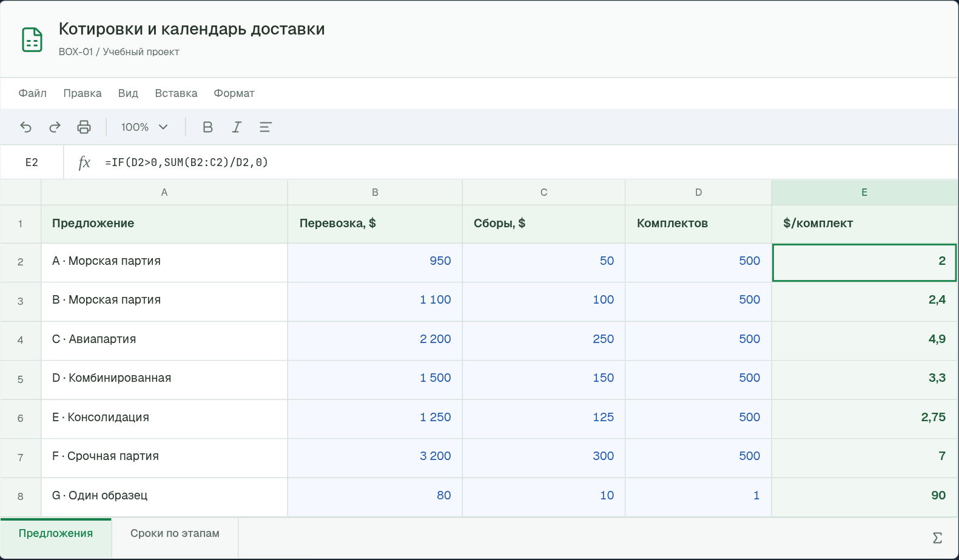Select column E header
Viewport: 959px width, 560px height.
[x=864, y=192]
